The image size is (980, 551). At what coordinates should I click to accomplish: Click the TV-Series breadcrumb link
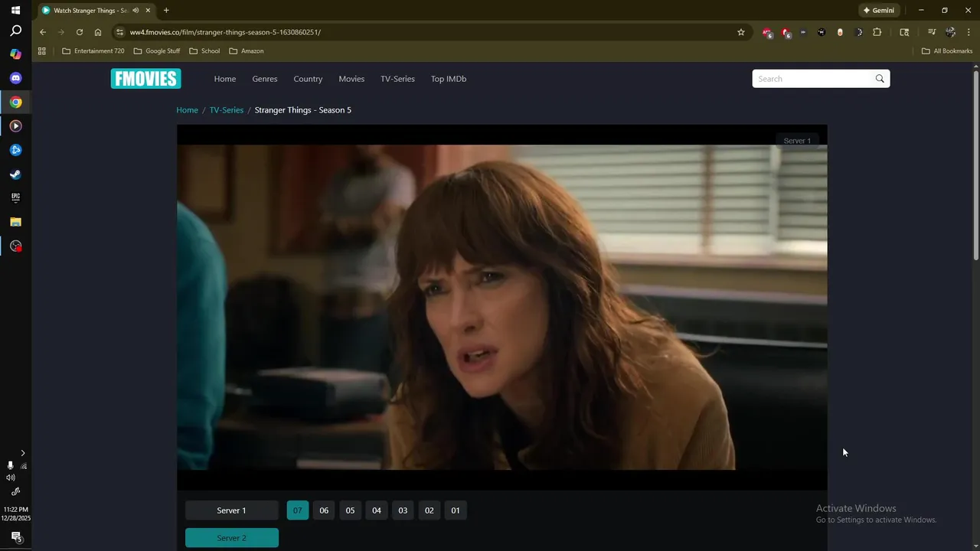pyautogui.click(x=227, y=110)
